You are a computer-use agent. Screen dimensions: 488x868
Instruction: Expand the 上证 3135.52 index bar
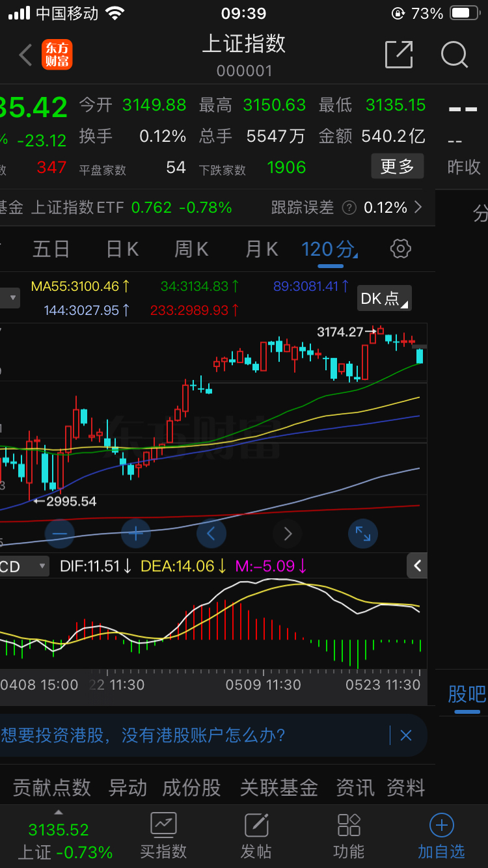tap(59, 835)
